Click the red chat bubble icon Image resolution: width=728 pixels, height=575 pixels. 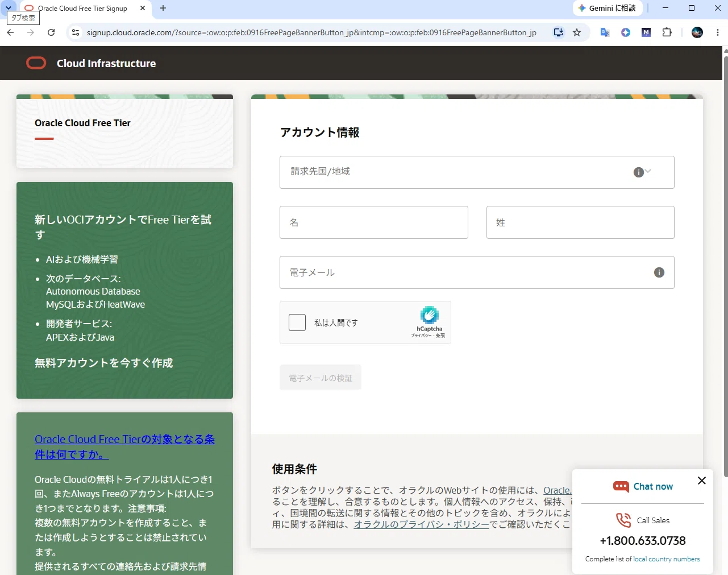pyautogui.click(x=621, y=486)
